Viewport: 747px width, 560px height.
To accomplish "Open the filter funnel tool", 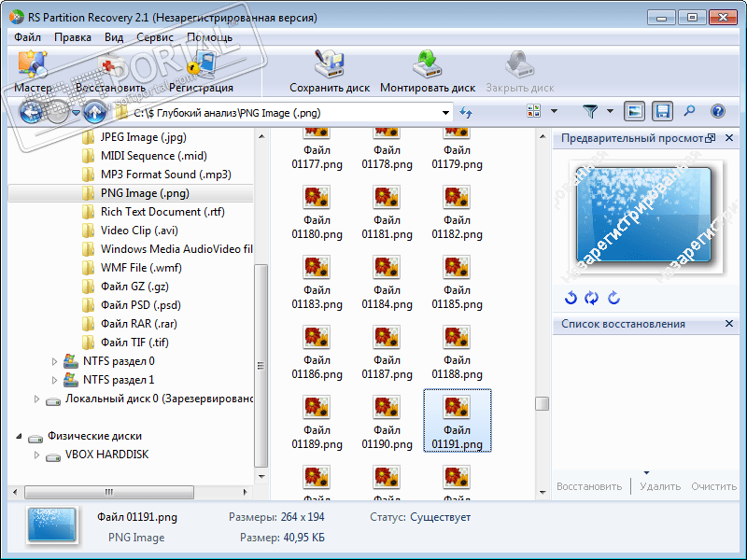I will point(590,111).
